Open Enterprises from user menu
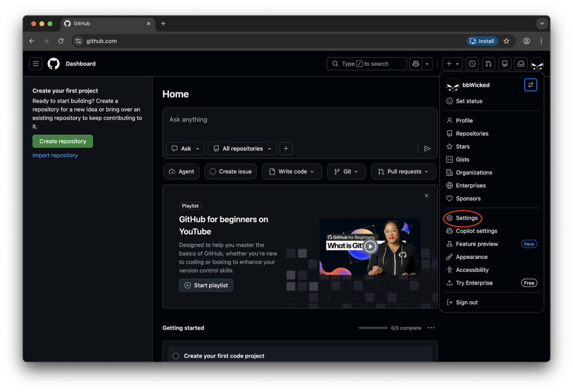The width and height of the screenshot is (573, 392). pos(491,186)
